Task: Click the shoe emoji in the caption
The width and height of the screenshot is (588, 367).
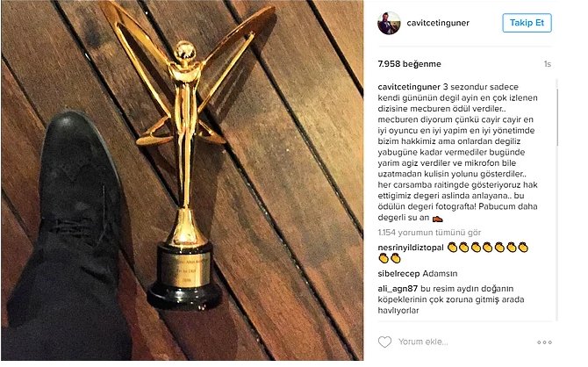Action: click(x=437, y=218)
